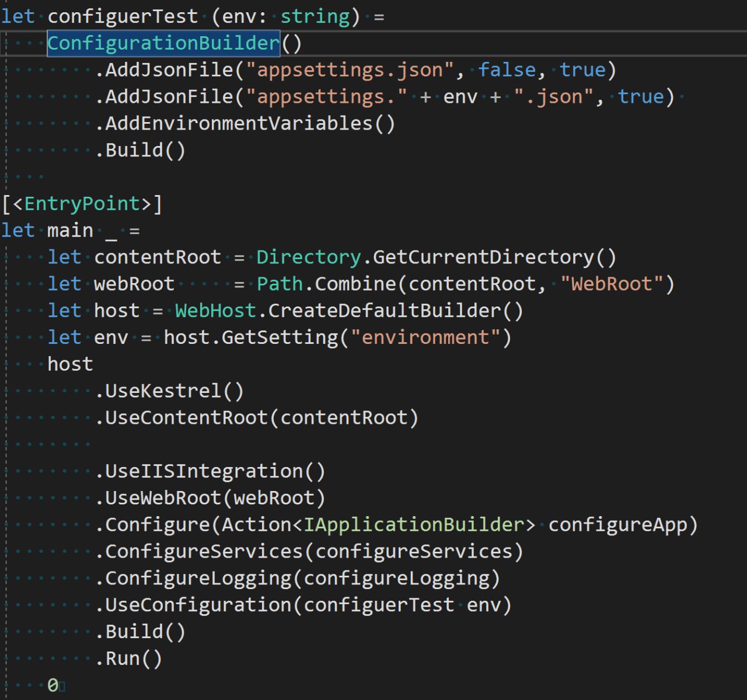
Task: Click the env name in the GetSetting line
Action: tap(111, 338)
